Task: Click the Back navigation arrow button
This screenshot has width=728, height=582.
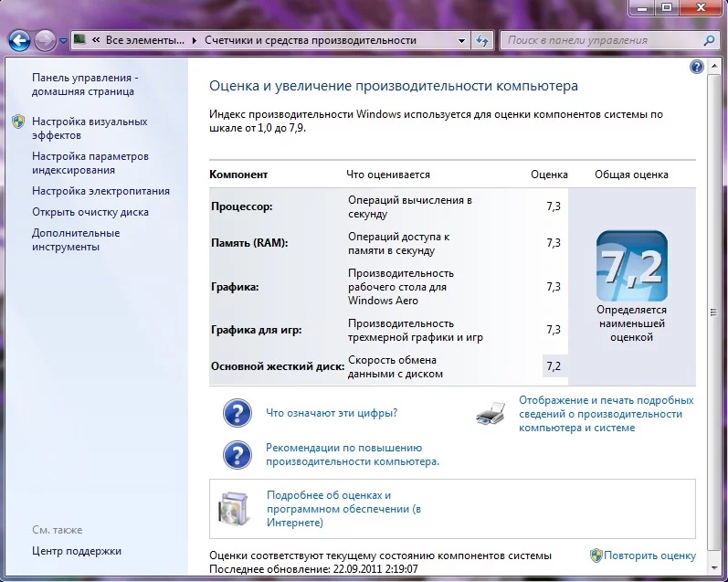Action: pos(19,40)
